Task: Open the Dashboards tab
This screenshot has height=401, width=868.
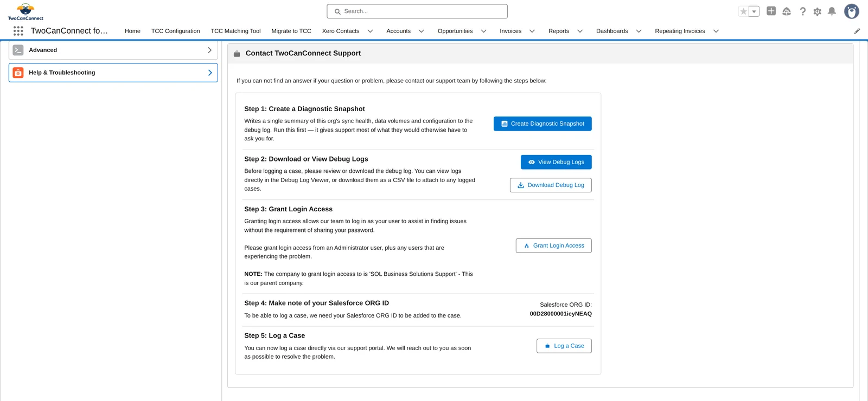Action: coord(612,31)
